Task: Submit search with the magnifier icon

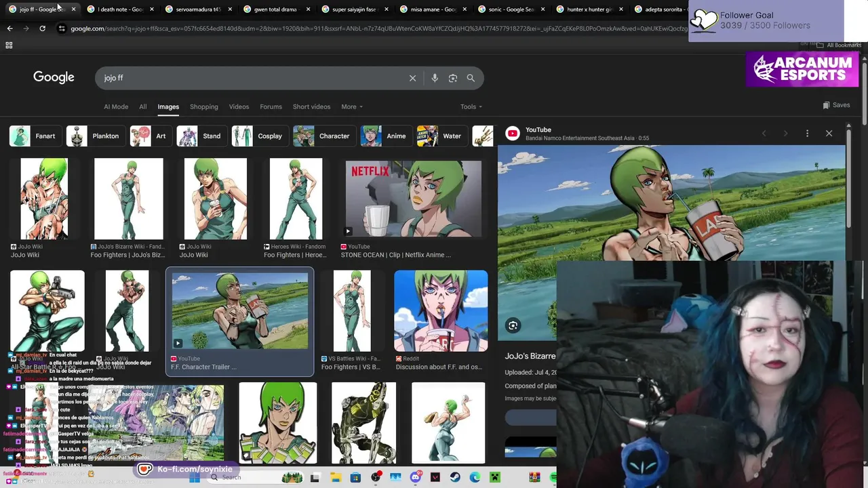Action: pyautogui.click(x=471, y=78)
